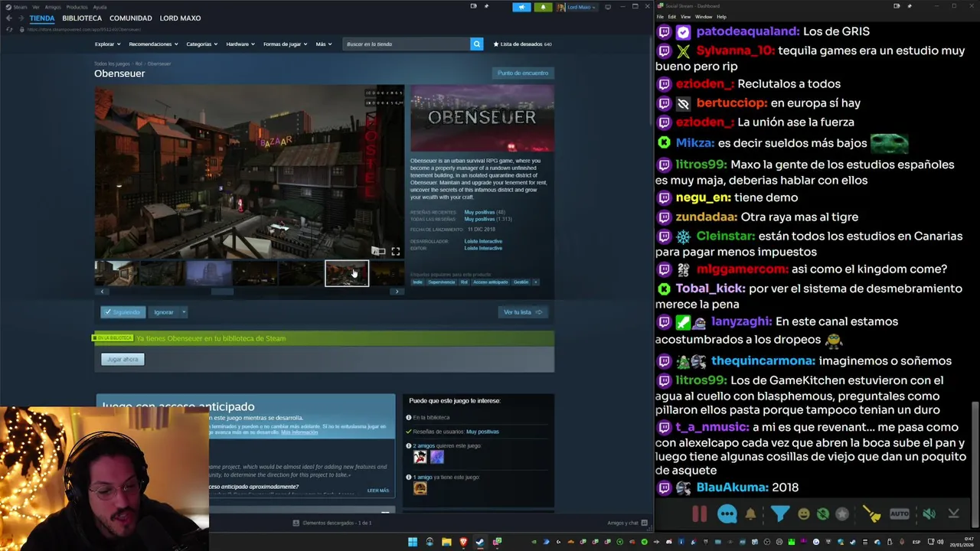Open Brave browser from the taskbar
This screenshot has width=980, height=551.
(463, 542)
